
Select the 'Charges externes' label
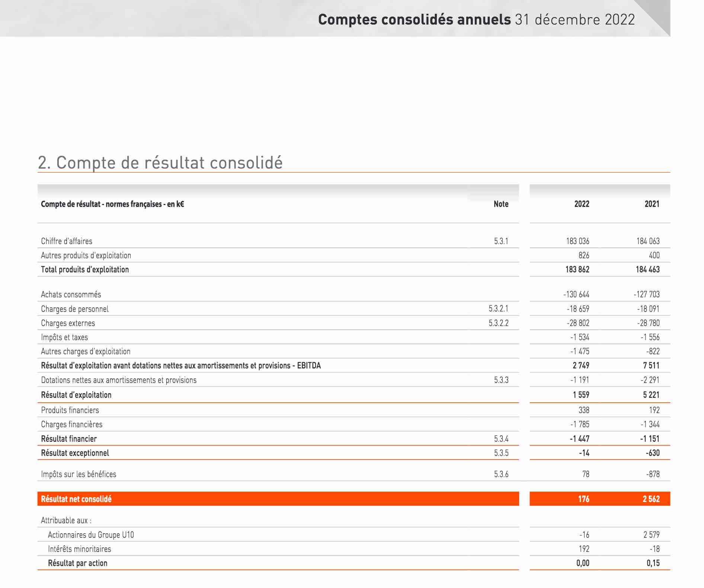pyautogui.click(x=68, y=323)
